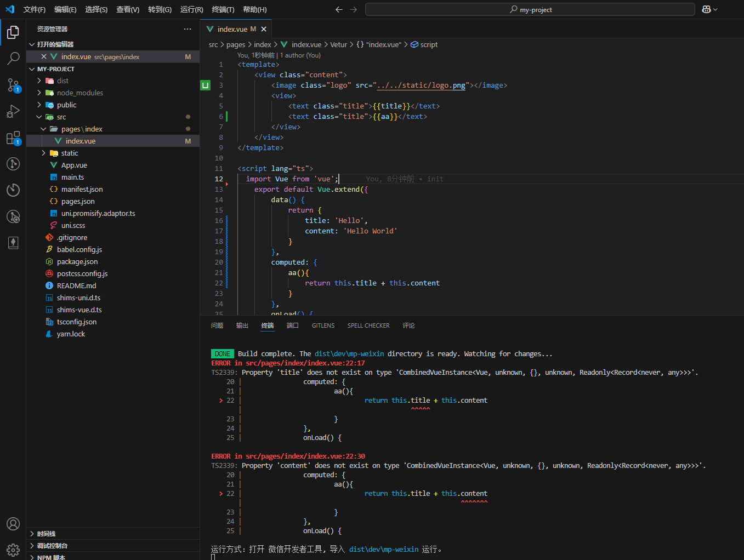Image resolution: width=744 pixels, height=560 pixels.
Task: Open package.json in the explorer
Action: coord(77,261)
